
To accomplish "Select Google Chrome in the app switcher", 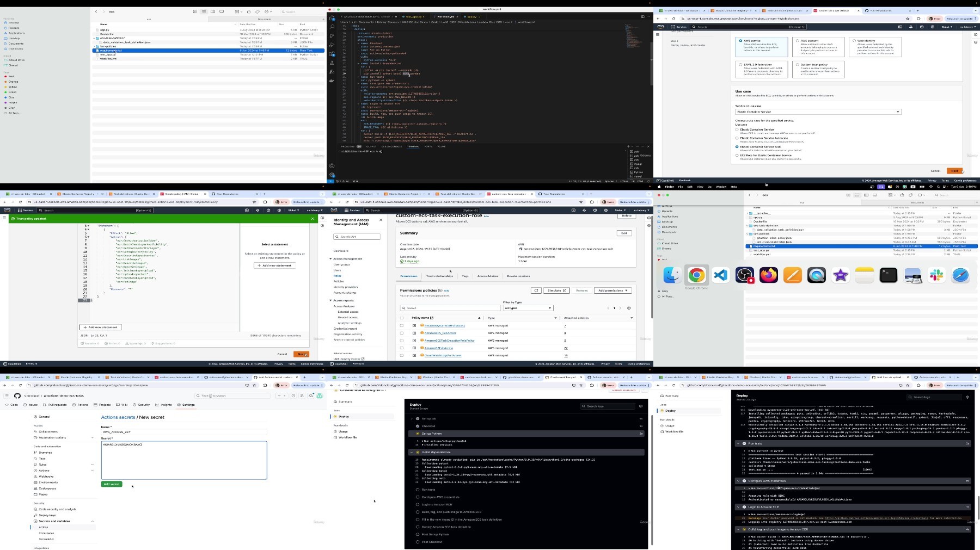I will [x=696, y=275].
